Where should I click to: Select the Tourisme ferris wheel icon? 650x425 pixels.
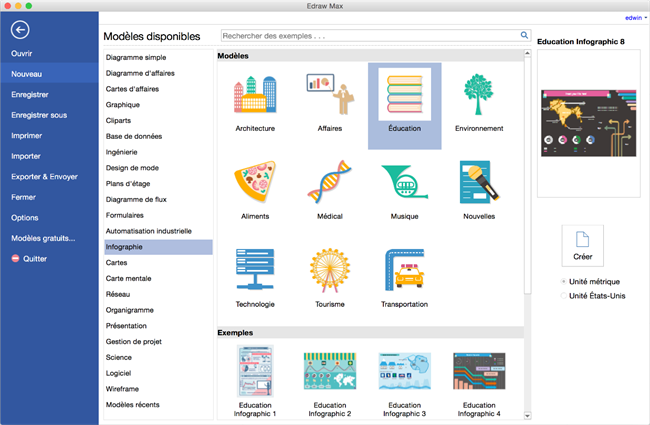coord(330,269)
